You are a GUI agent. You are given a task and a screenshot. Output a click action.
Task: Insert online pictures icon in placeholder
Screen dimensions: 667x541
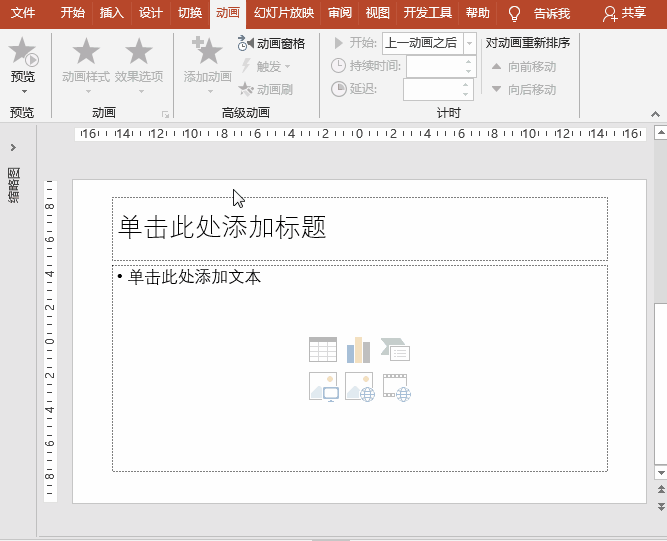coord(360,387)
